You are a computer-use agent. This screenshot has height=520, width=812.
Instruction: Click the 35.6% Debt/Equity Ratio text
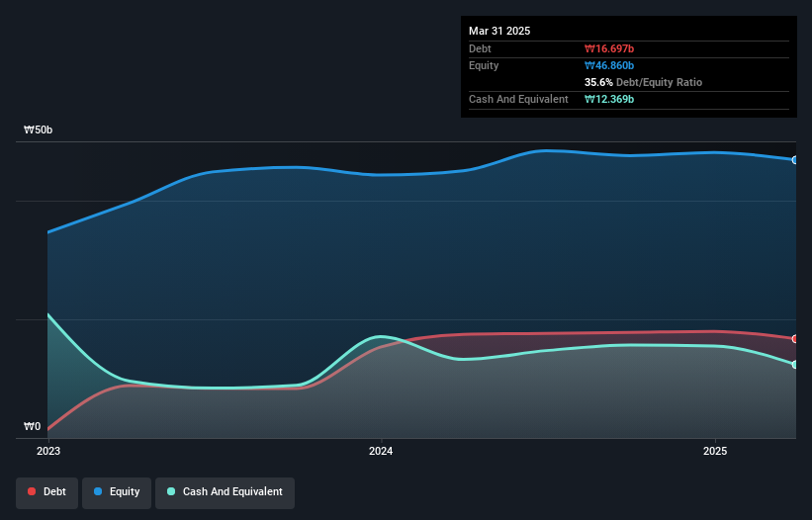(643, 82)
